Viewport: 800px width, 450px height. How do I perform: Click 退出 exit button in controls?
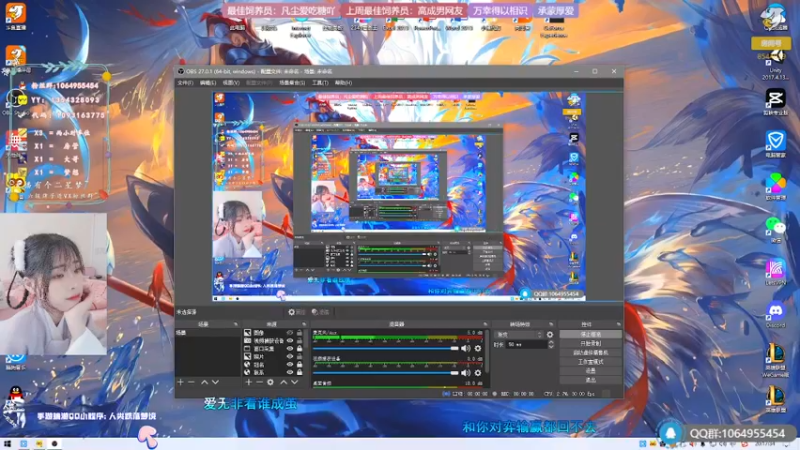tap(590, 380)
